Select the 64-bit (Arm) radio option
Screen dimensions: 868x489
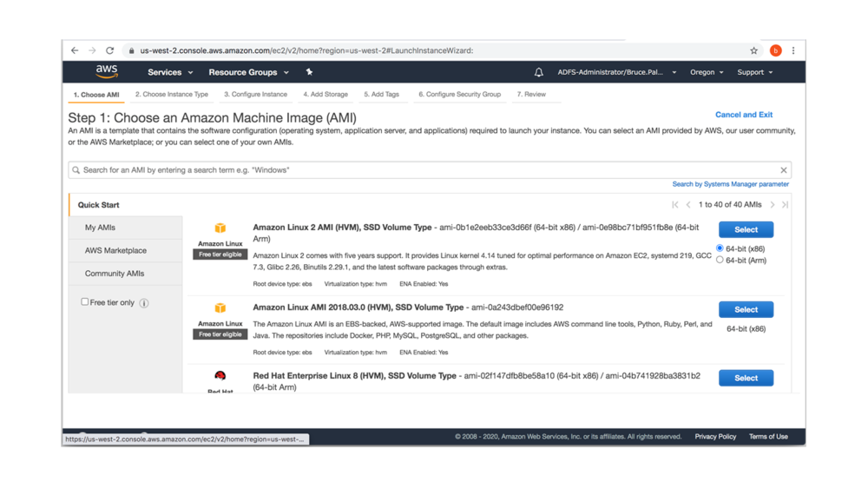click(720, 260)
